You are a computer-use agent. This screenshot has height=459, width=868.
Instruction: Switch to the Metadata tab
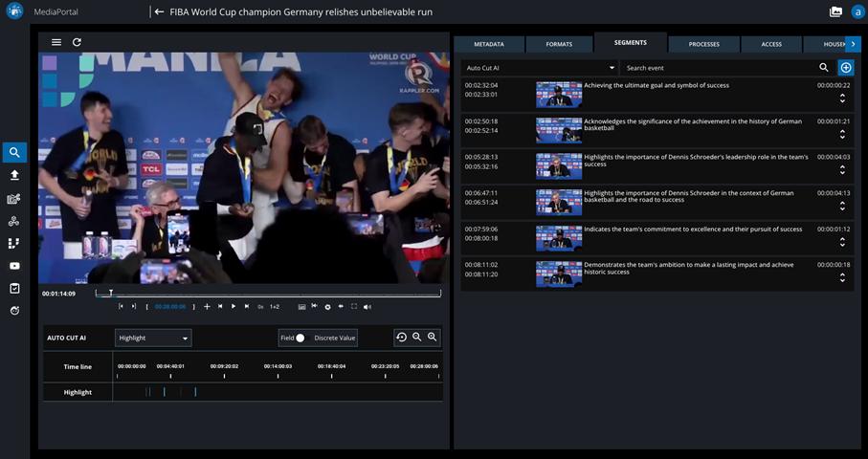[x=489, y=44]
